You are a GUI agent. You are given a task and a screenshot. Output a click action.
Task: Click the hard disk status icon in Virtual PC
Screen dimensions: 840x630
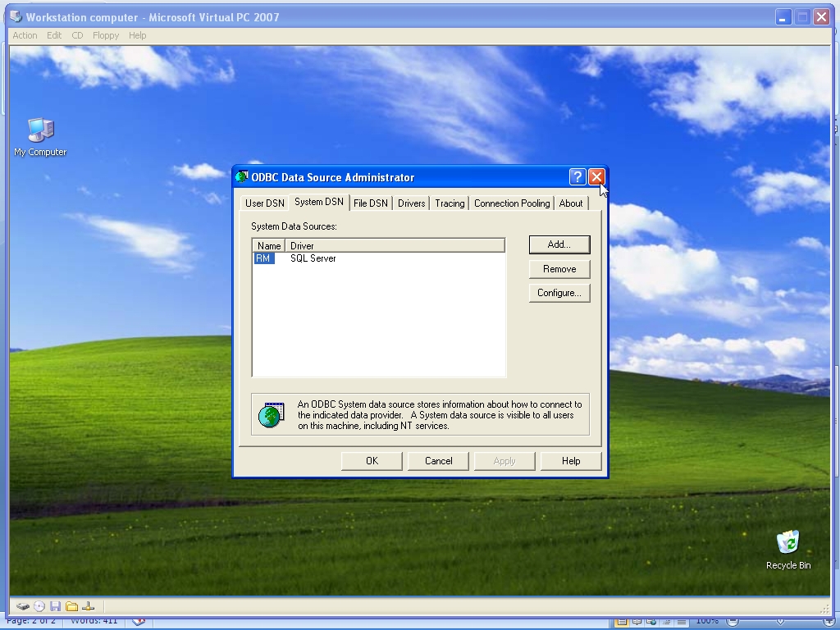pyautogui.click(x=22, y=606)
